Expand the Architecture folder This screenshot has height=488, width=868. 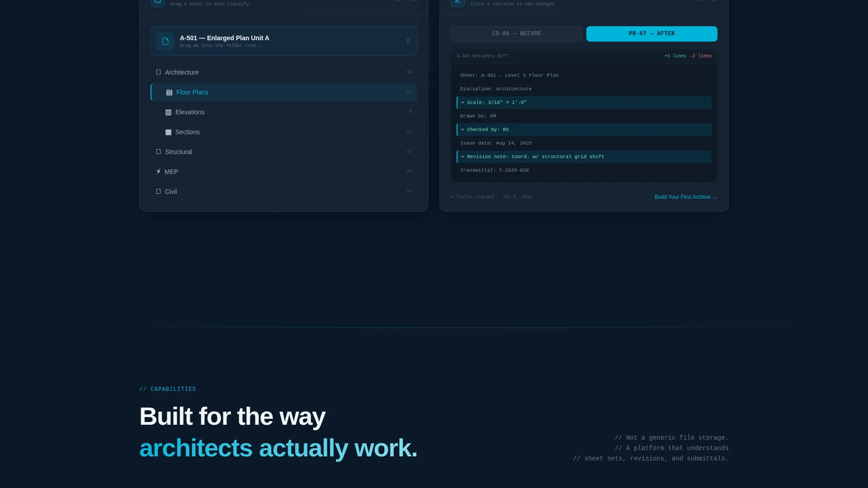click(284, 72)
